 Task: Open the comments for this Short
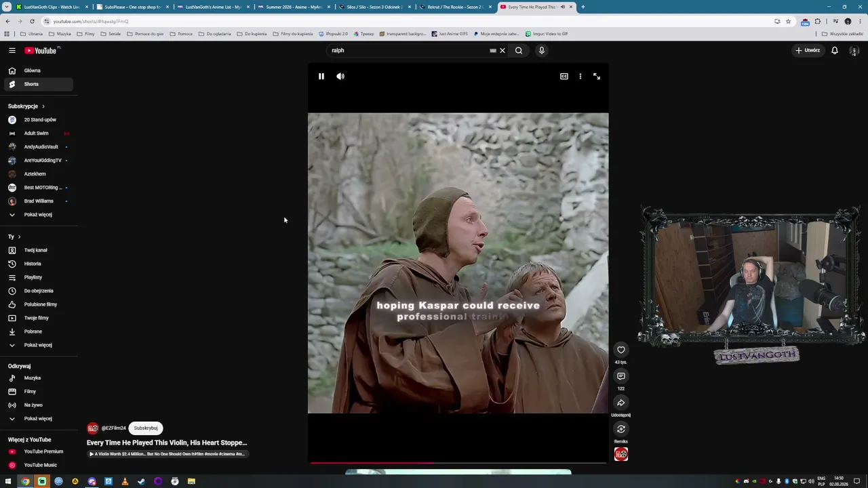pyautogui.click(x=620, y=376)
